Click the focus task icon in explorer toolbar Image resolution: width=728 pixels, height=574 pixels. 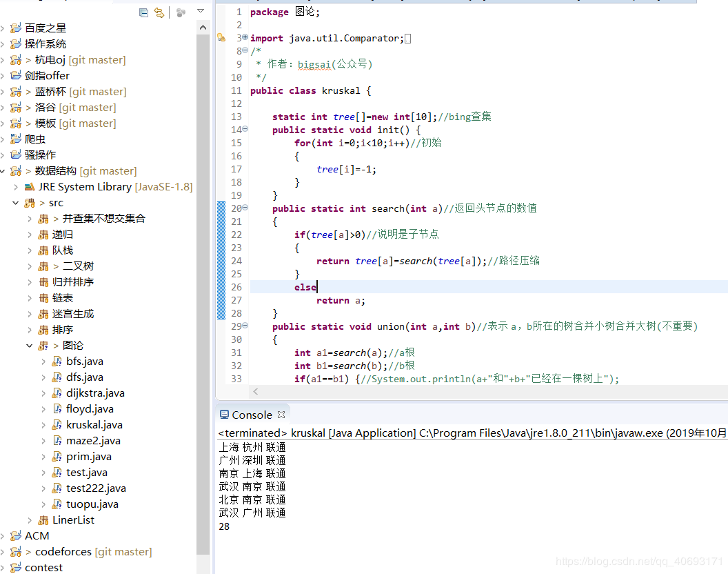point(181,12)
